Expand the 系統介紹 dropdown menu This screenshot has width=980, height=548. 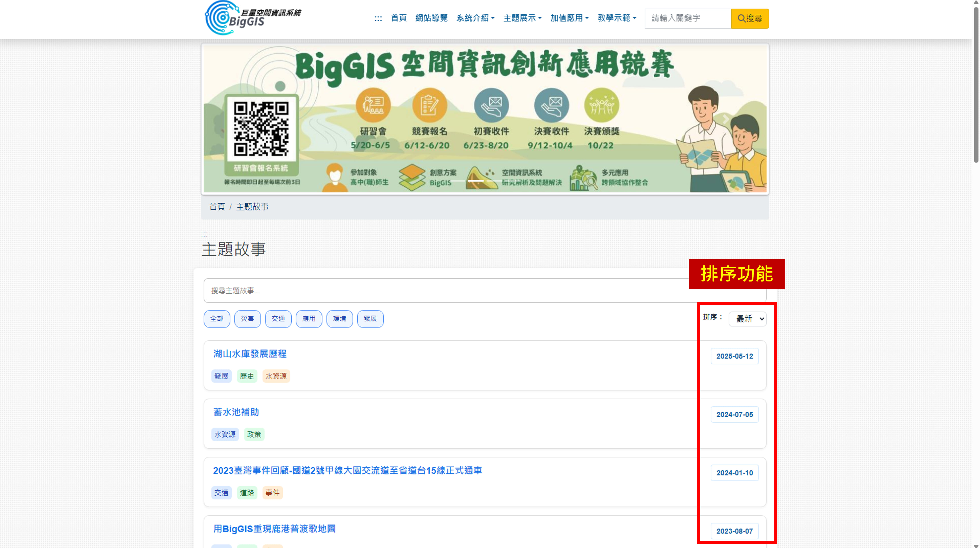pyautogui.click(x=475, y=18)
